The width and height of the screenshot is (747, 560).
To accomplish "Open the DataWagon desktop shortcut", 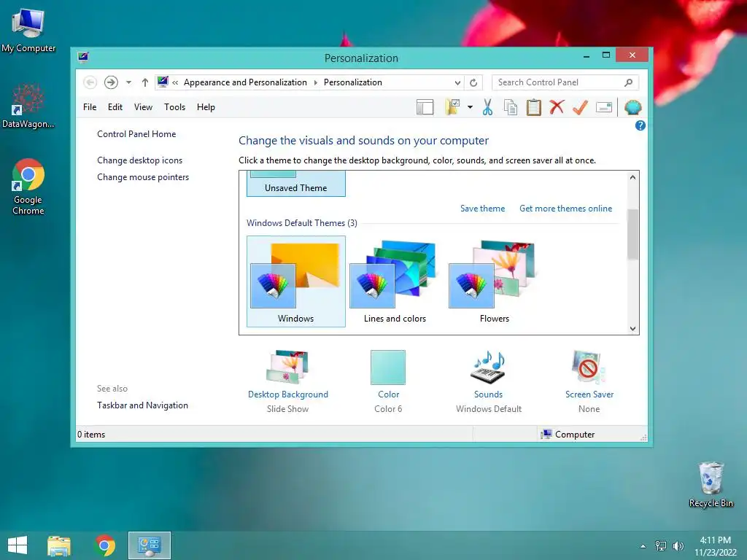I will [x=28, y=106].
